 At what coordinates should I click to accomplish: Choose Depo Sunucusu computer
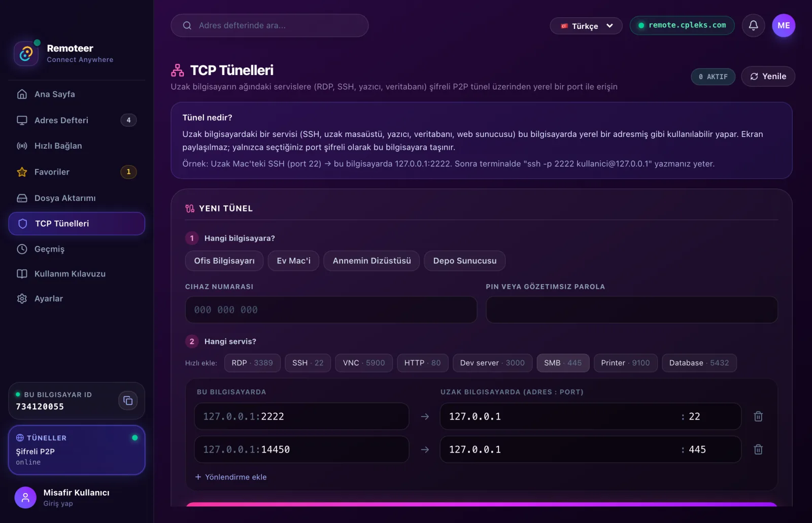[465, 261]
